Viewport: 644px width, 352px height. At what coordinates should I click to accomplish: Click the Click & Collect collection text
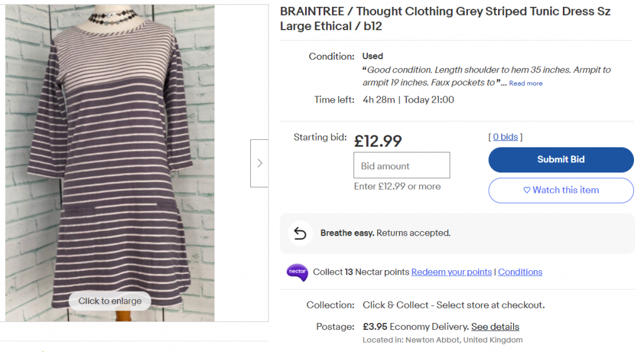click(453, 305)
